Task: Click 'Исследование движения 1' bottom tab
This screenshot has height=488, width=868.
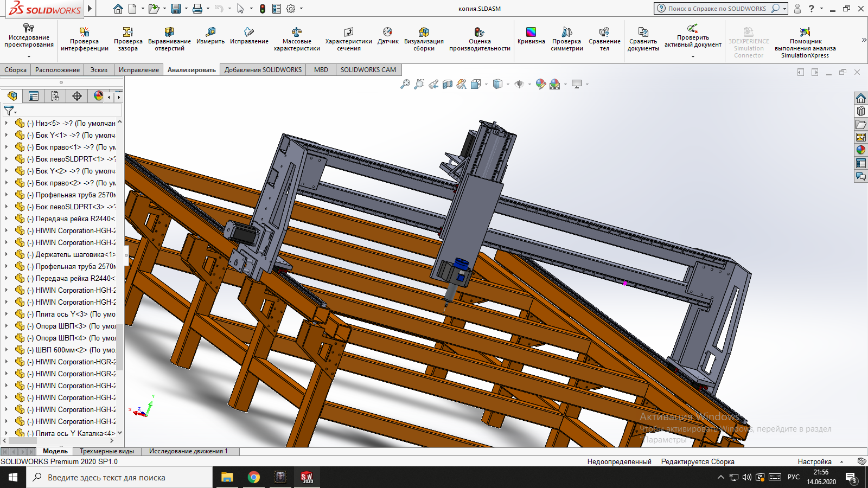Action: coord(188,451)
